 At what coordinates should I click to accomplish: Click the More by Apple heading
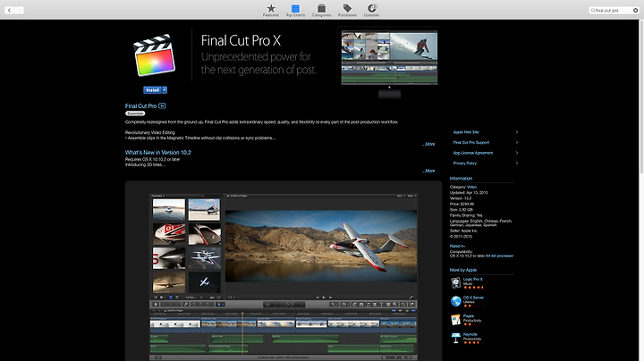[x=463, y=270]
